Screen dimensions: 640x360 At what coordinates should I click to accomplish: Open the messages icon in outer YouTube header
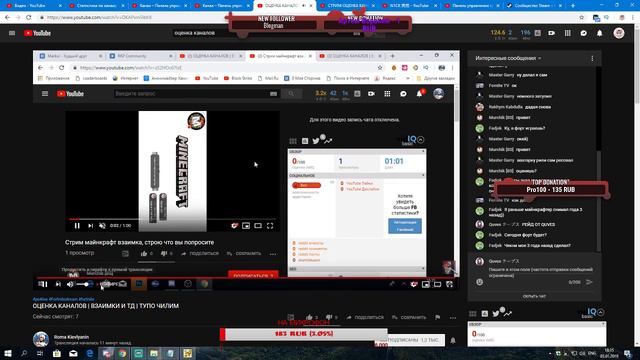(x=584, y=33)
